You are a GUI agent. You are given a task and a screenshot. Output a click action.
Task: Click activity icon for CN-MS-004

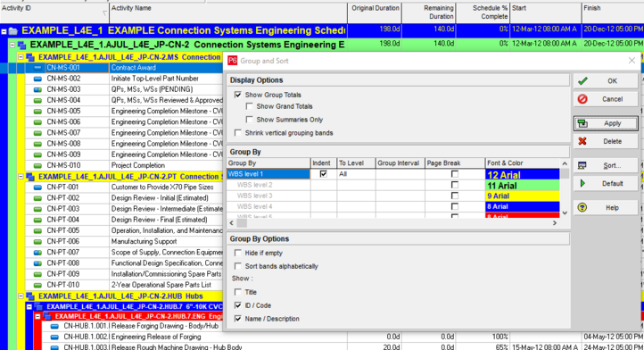click(37, 100)
